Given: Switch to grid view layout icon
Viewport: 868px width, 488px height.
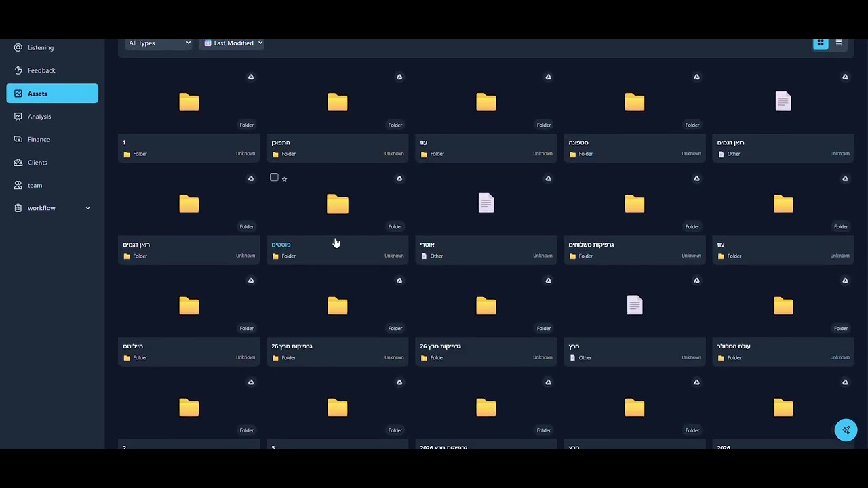Looking at the screenshot, I should click(x=821, y=43).
